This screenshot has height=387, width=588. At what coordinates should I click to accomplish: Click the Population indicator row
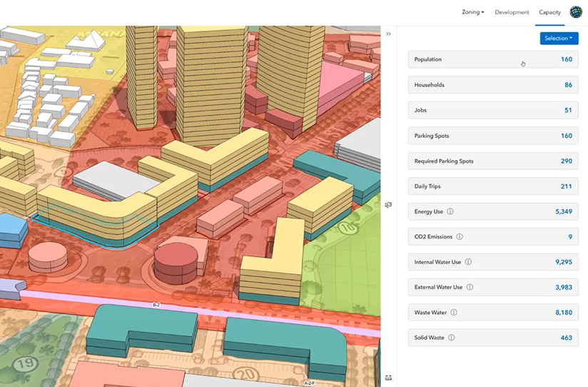click(493, 59)
